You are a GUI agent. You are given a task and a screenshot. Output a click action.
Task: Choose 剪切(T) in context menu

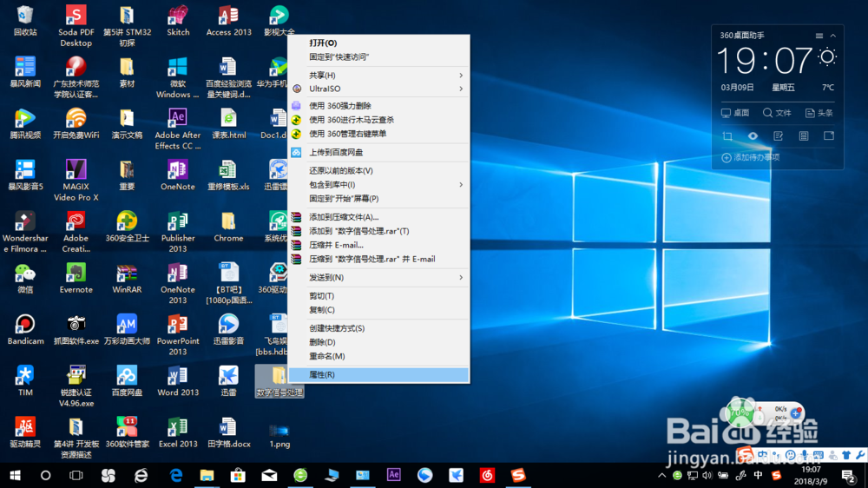(x=378, y=296)
